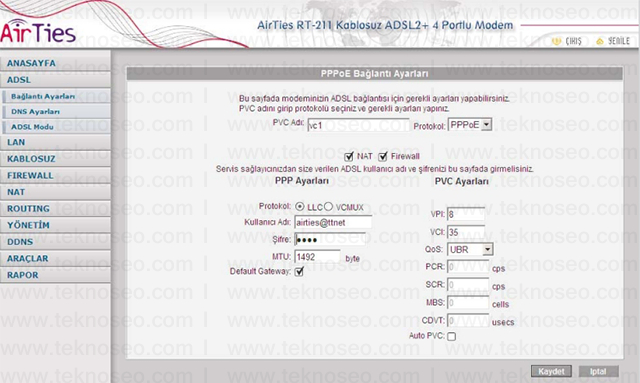Click the Kaydet save button
640x383 pixels.
(551, 371)
